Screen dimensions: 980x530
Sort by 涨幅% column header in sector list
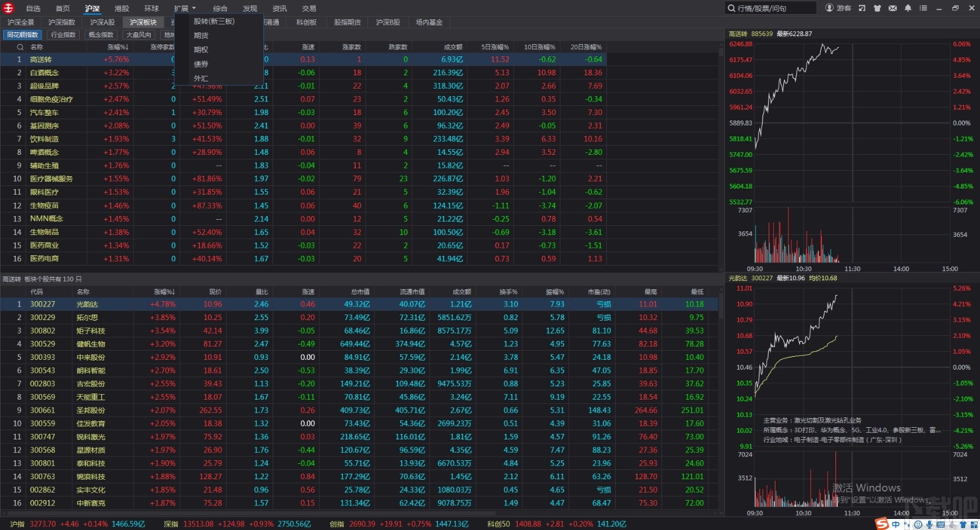(x=118, y=47)
